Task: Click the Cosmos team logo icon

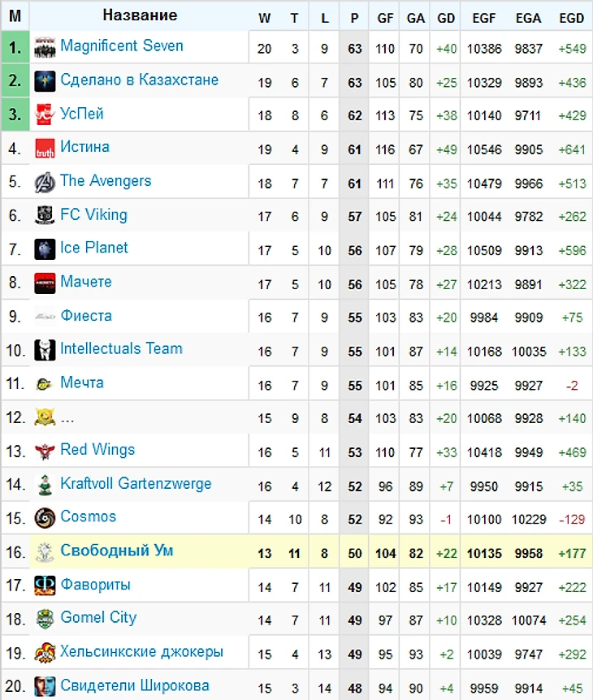Action: tap(45, 517)
